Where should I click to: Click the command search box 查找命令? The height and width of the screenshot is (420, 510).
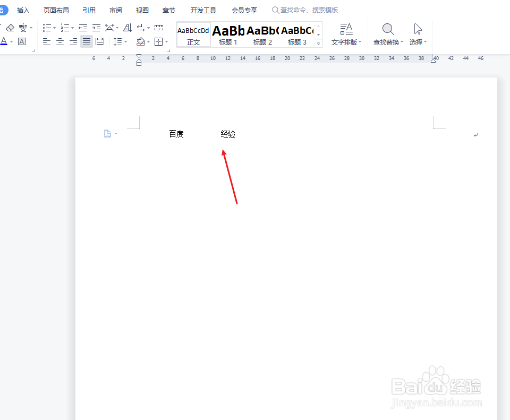[x=305, y=10]
